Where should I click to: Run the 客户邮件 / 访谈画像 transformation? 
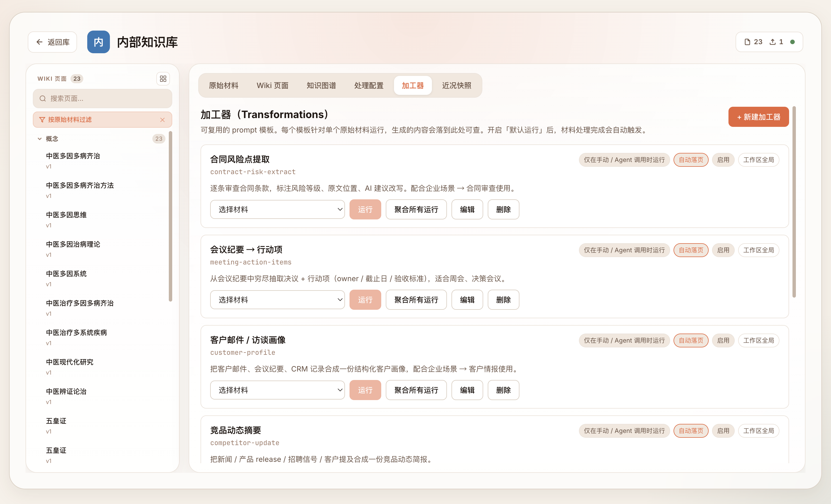pyautogui.click(x=365, y=390)
